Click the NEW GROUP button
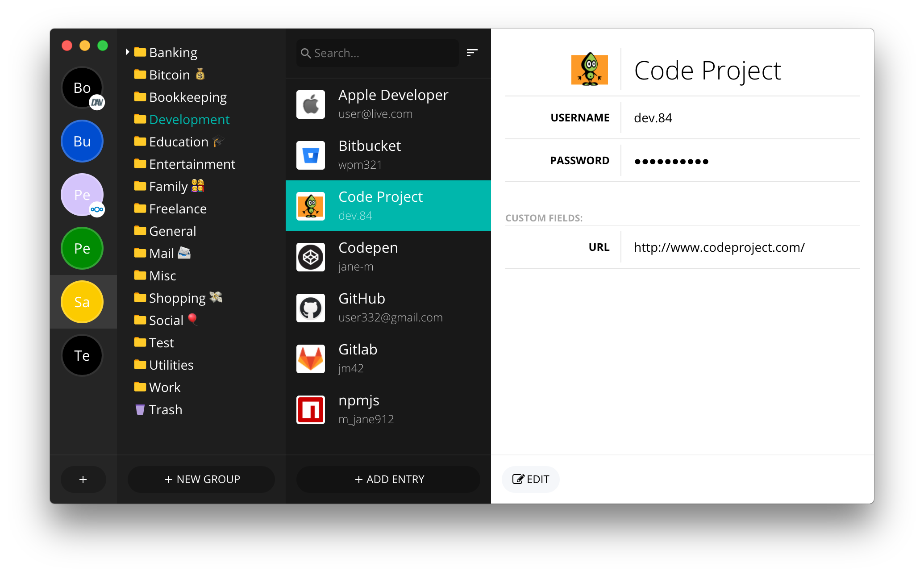 [201, 479]
